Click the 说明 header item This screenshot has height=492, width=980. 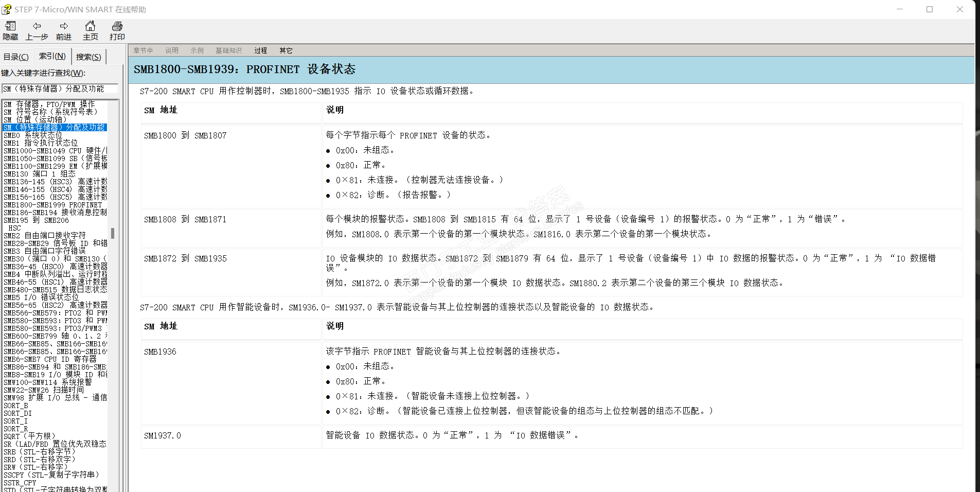172,50
